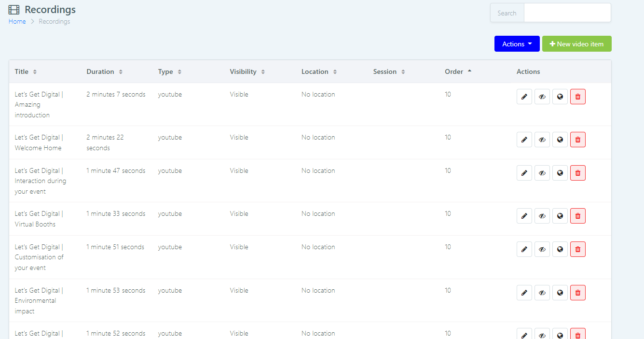Select duration 1 minute 53 seconds cell
Image resolution: width=644 pixels, height=339 pixels.
(x=116, y=290)
